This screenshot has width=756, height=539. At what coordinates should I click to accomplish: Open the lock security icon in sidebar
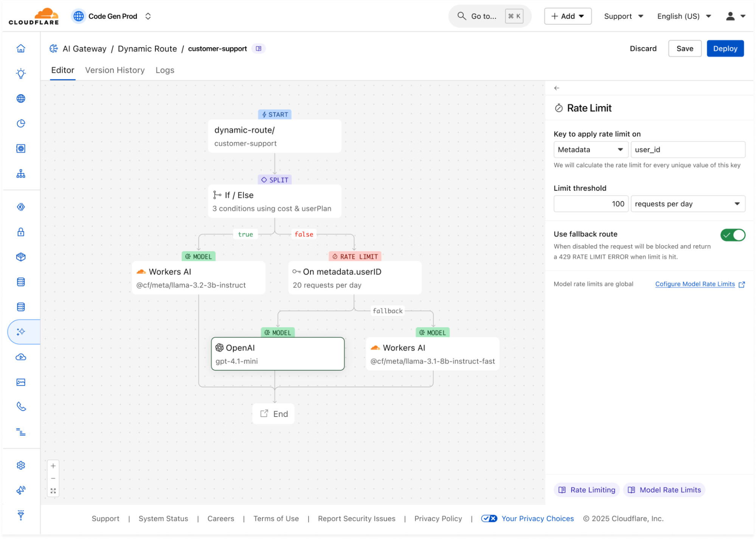click(21, 232)
